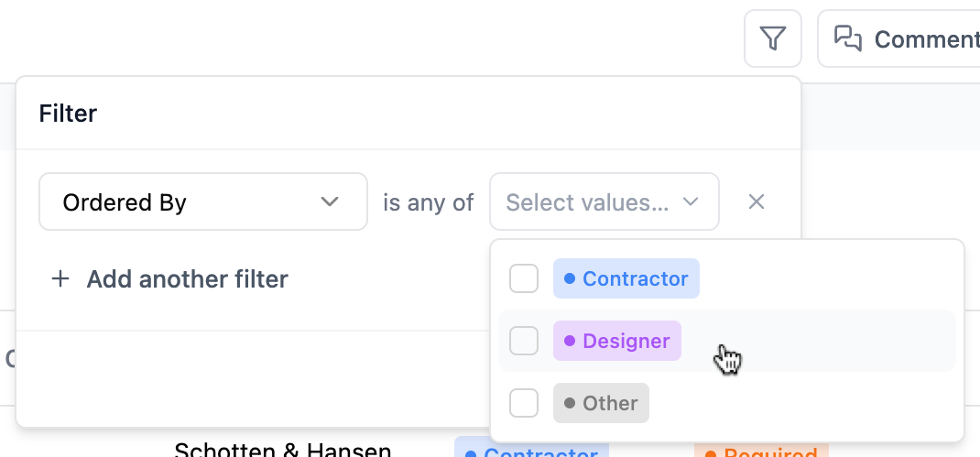Screen dimensions: 980x457
Task: Open the filter funnel icon button
Action: click(772, 38)
